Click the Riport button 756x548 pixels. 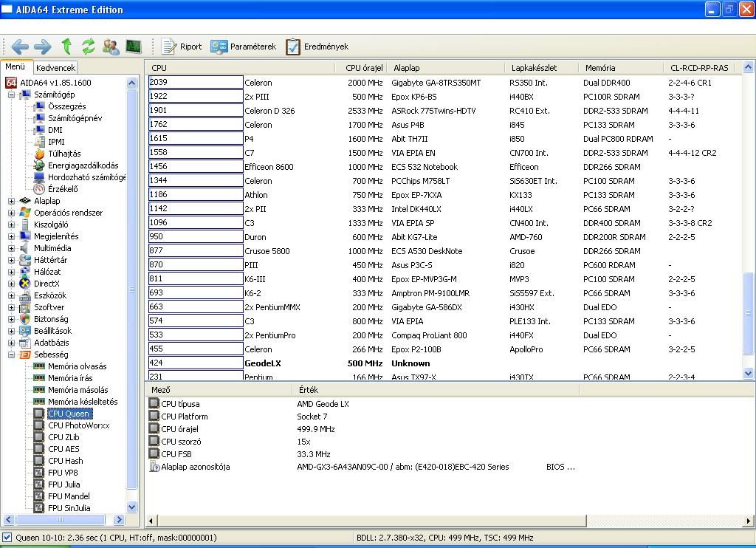[x=182, y=47]
